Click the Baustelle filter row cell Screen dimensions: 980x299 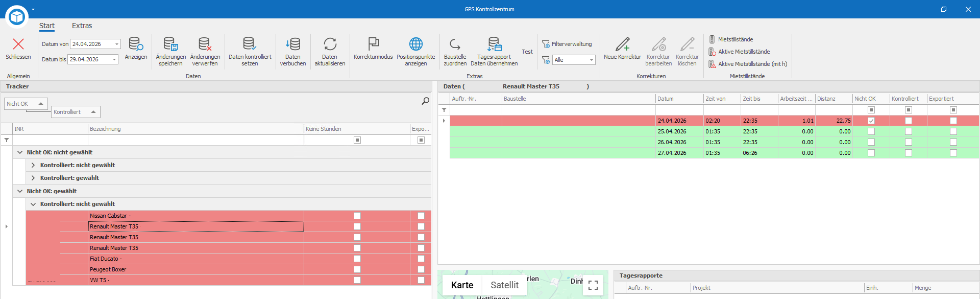click(x=578, y=110)
